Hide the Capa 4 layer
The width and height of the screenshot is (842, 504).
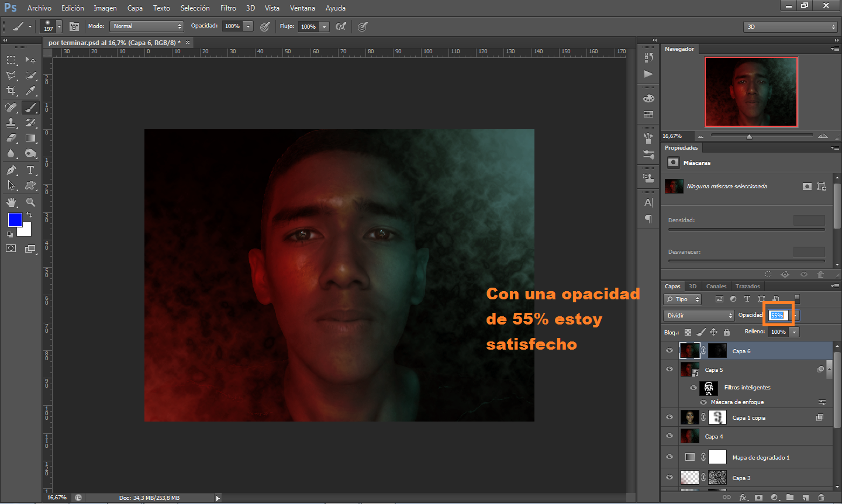[x=670, y=436]
